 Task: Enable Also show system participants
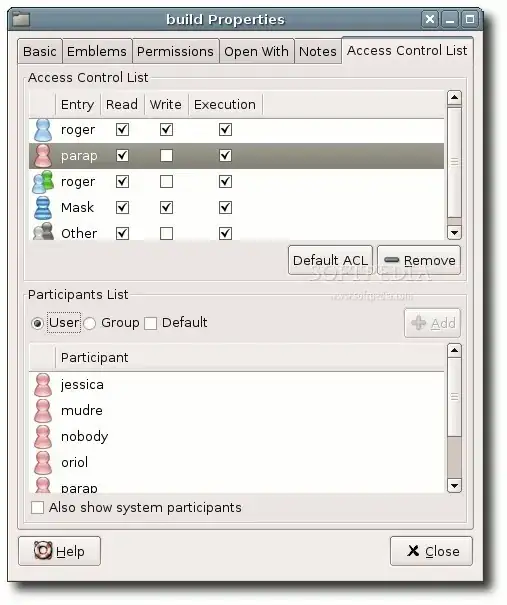pos(37,507)
